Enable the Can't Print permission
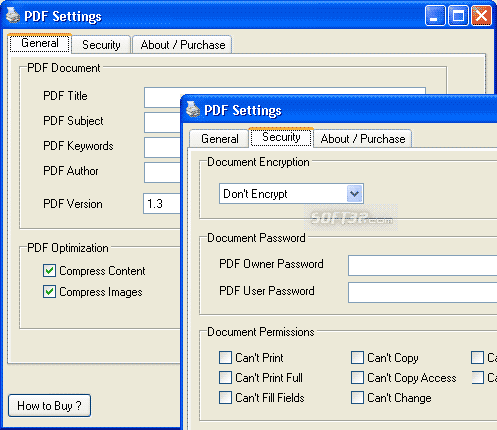497x430 pixels. (x=225, y=358)
